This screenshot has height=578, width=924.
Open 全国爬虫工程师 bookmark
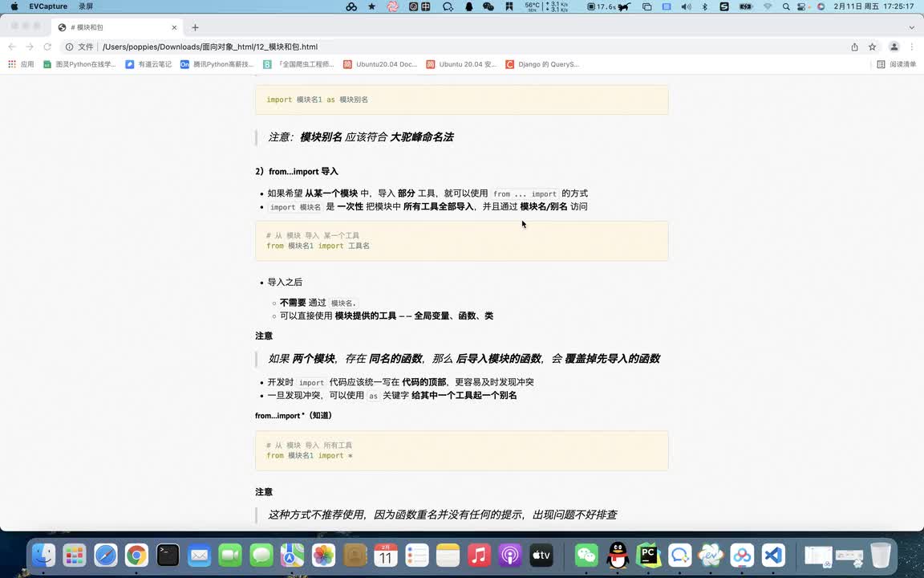pos(298,64)
